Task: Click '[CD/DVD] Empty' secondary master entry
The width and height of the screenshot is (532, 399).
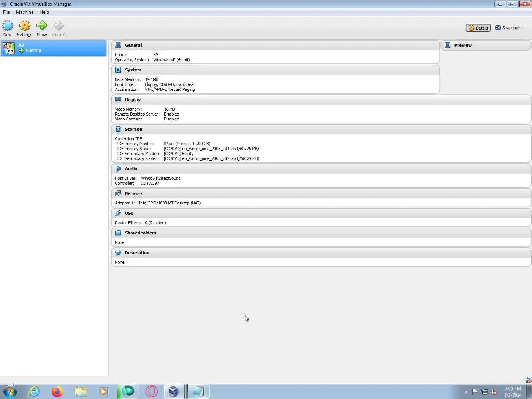Action: pos(179,154)
